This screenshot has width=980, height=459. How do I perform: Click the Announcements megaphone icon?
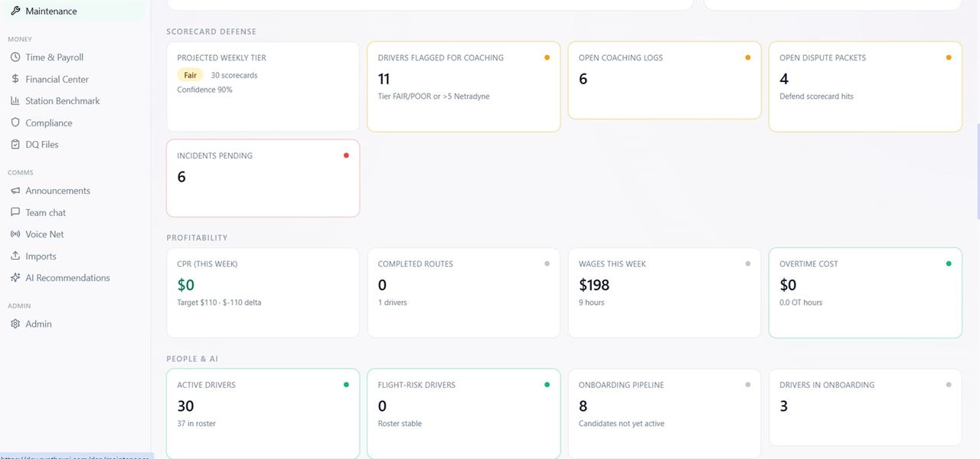click(x=15, y=190)
